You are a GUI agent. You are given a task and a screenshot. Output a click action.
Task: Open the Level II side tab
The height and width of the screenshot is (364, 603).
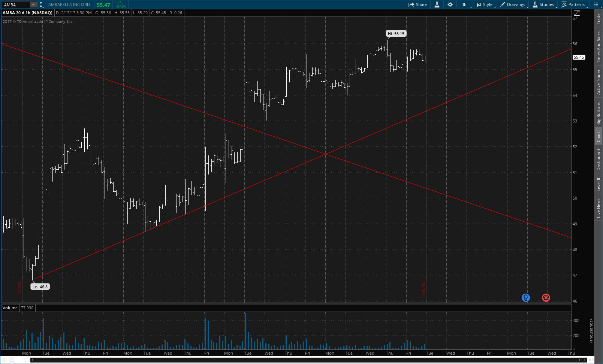click(599, 185)
